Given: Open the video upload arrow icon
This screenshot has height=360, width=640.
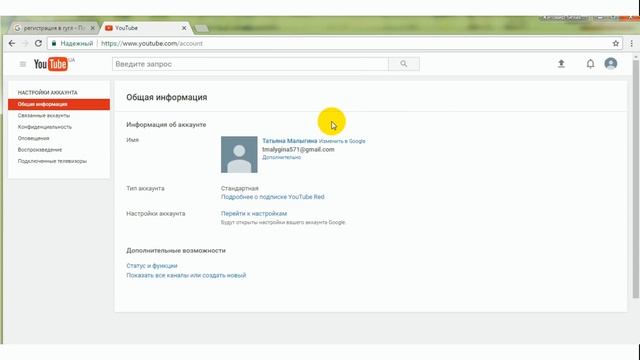Looking at the screenshot, I should [561, 64].
